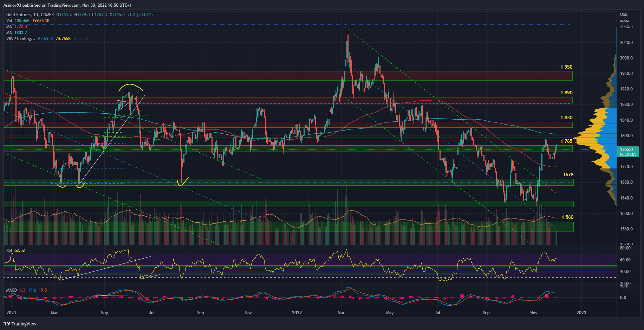Screen dimensions: 644x330
Task: Click the TradingView logo in bottom corner
Action: [20, 324]
